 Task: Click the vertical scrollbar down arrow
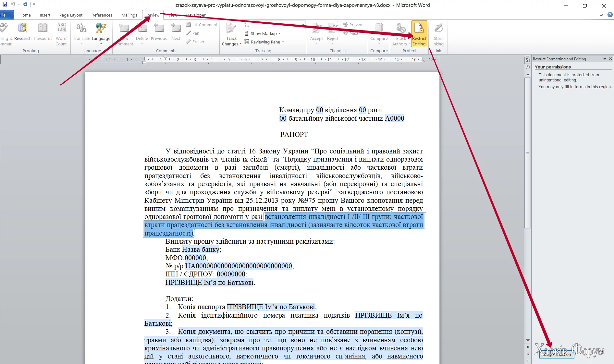click(528, 340)
